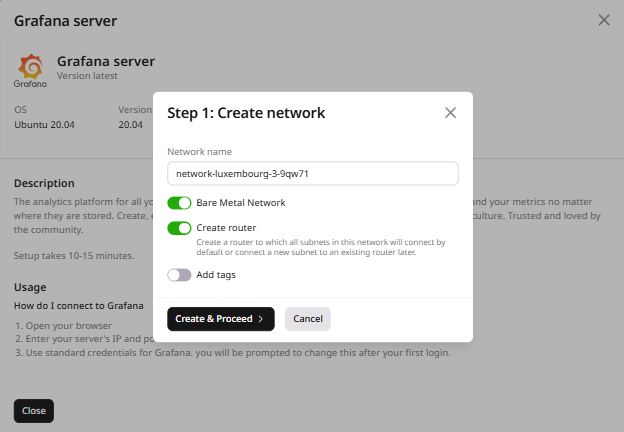Image resolution: width=624 pixels, height=432 pixels.
Task: Click the 'Open your browser' list step
Action: (x=68, y=325)
